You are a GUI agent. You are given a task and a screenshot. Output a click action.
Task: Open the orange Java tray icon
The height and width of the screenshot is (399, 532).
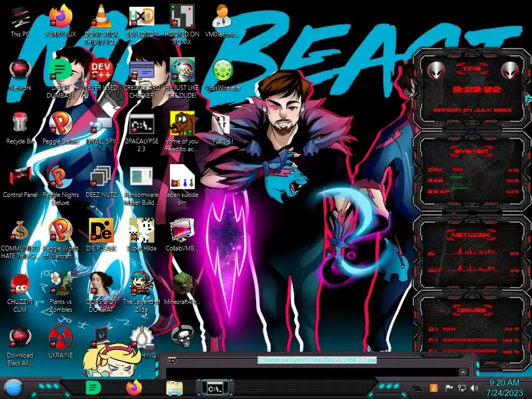click(434, 388)
